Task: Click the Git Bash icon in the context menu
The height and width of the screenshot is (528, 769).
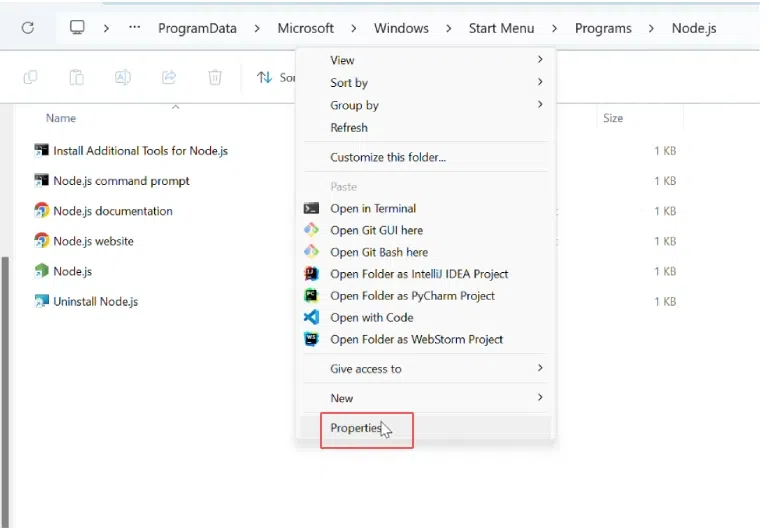Action: (x=311, y=252)
